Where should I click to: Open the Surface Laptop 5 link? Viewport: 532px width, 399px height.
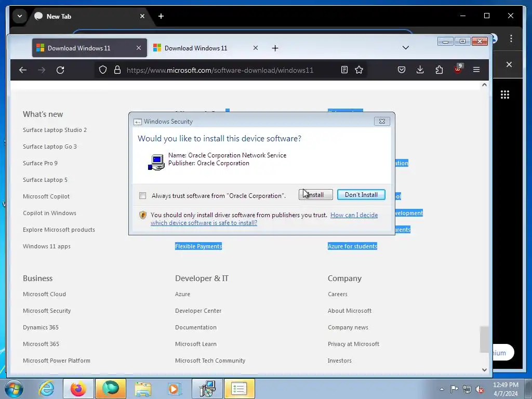pyautogui.click(x=45, y=180)
